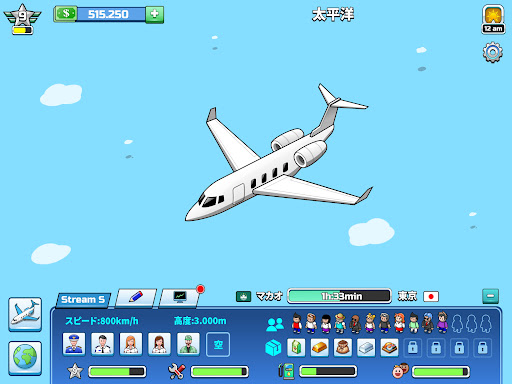Select the passenger with straw hat
This screenshot has height=384, width=512.
point(340,323)
